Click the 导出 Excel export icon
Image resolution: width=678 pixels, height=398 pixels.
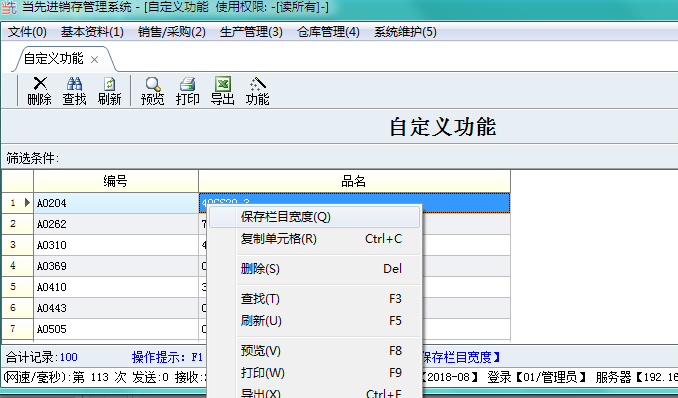pos(223,91)
